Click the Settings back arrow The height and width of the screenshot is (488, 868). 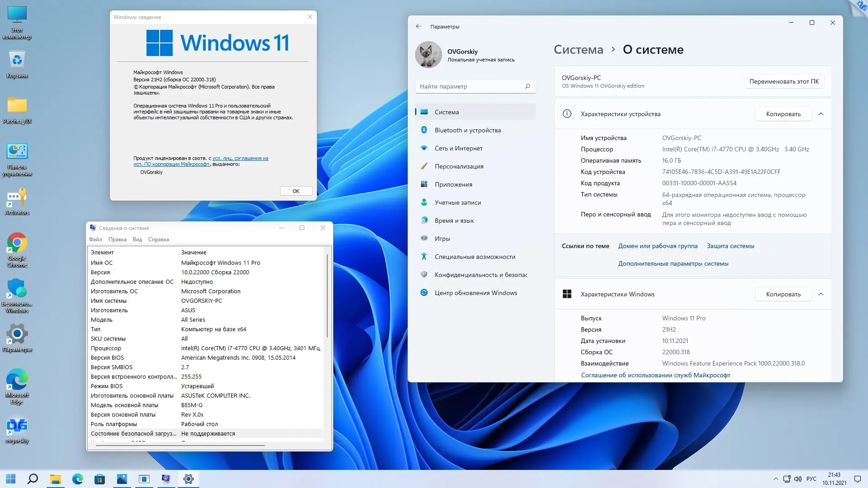point(418,26)
